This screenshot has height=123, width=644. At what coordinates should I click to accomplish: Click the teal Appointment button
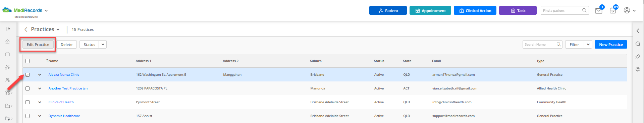click(430, 11)
